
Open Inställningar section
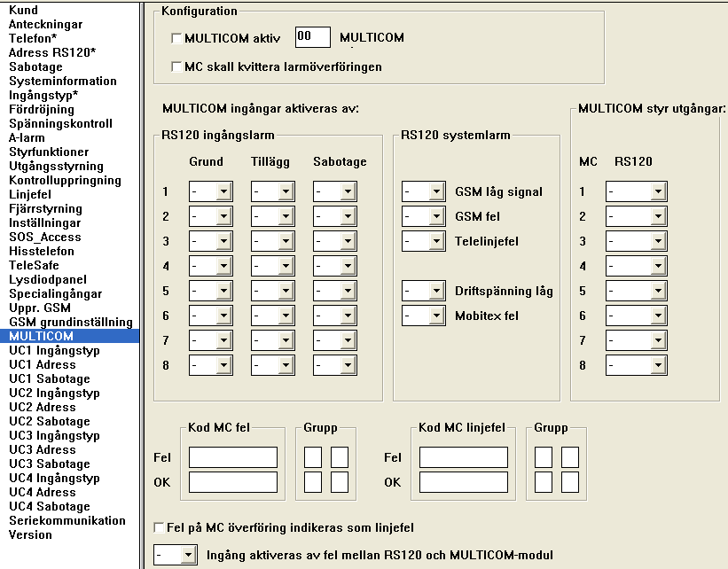[44, 222]
